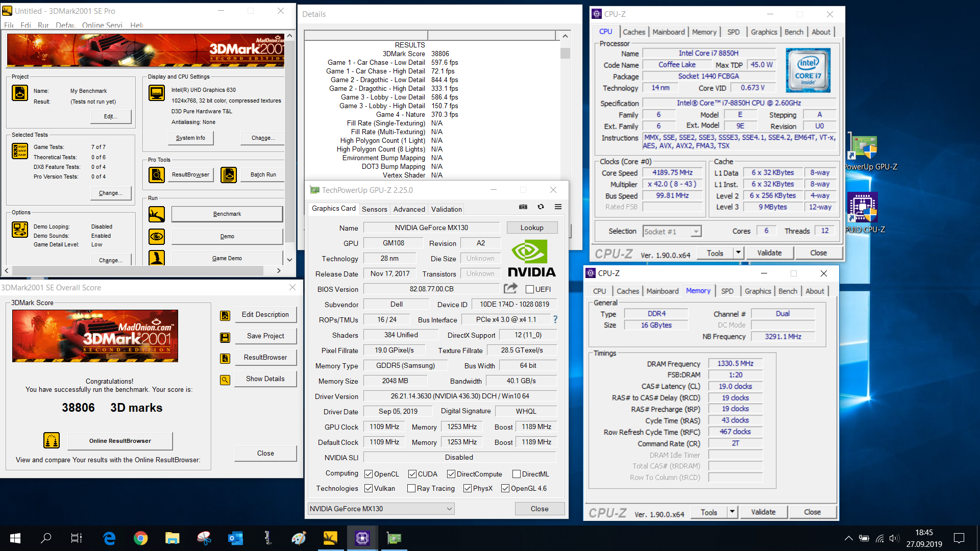The image size is (980, 551).
Task: Click the 3DMark window vertical scrollbar down arrow
Action: point(289,260)
